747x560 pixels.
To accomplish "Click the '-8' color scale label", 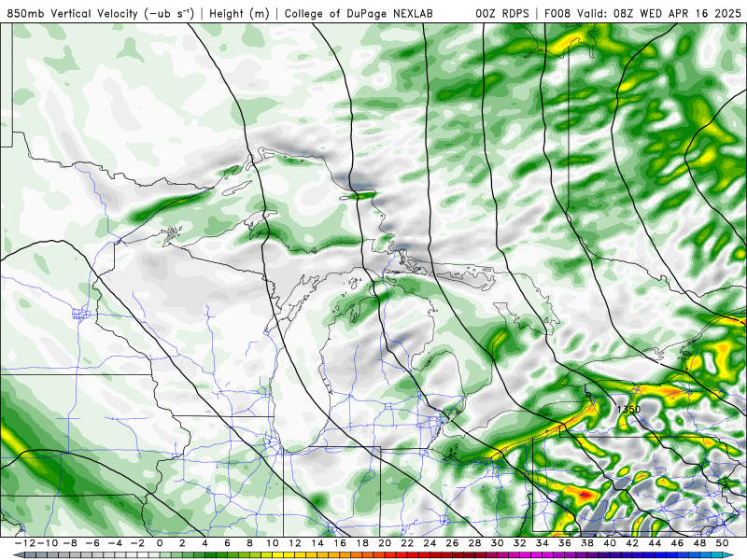I will [x=70, y=543].
